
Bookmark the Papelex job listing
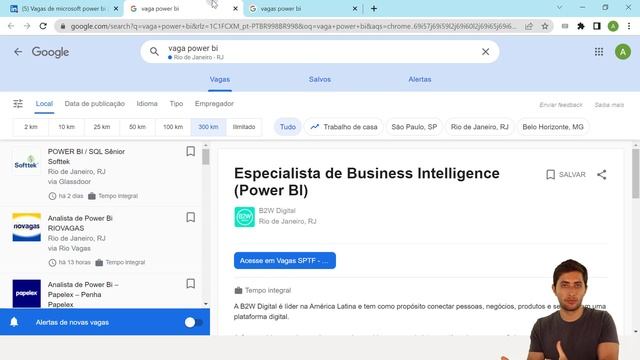(191, 284)
